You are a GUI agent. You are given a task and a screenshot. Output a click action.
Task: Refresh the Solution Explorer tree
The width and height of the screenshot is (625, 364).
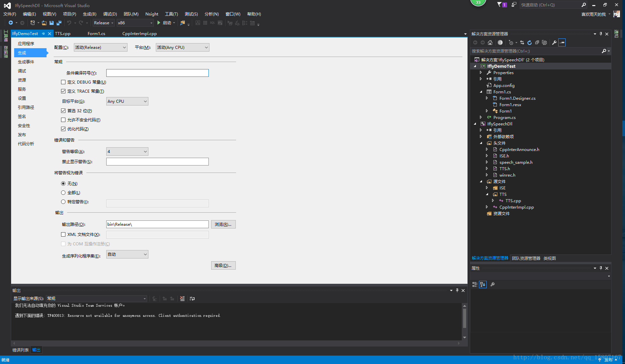click(x=530, y=42)
